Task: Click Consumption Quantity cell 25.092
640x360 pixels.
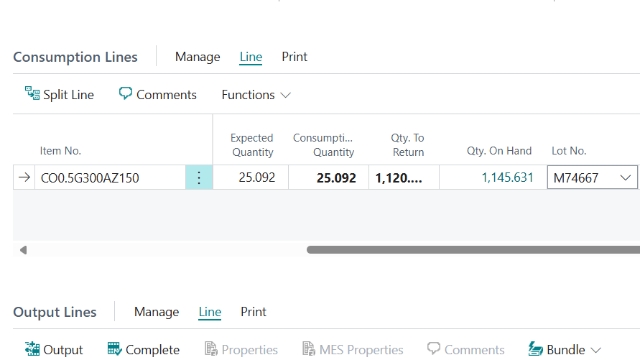Action: tap(329, 178)
